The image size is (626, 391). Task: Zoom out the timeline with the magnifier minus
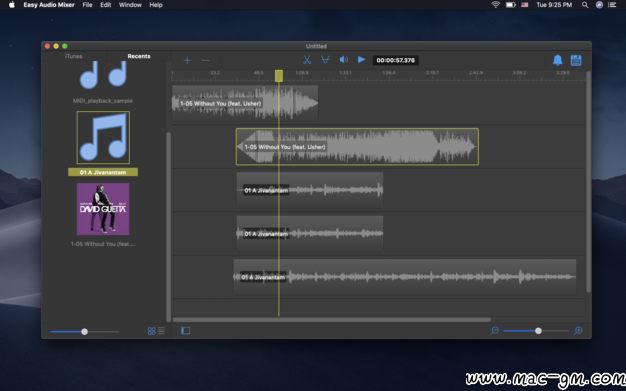pos(495,331)
